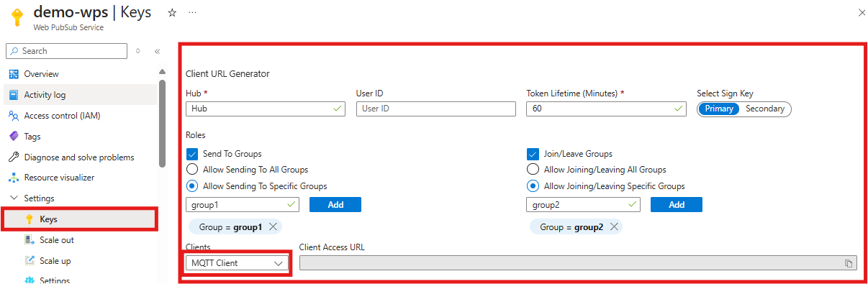Click the Scale up icon
This screenshot has width=868, height=284.
click(x=30, y=261)
